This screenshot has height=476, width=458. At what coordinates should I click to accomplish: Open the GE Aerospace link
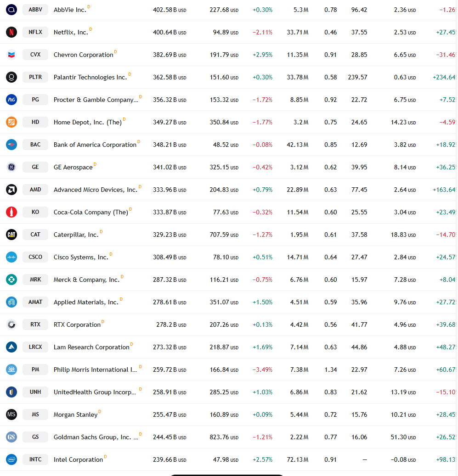(x=73, y=167)
